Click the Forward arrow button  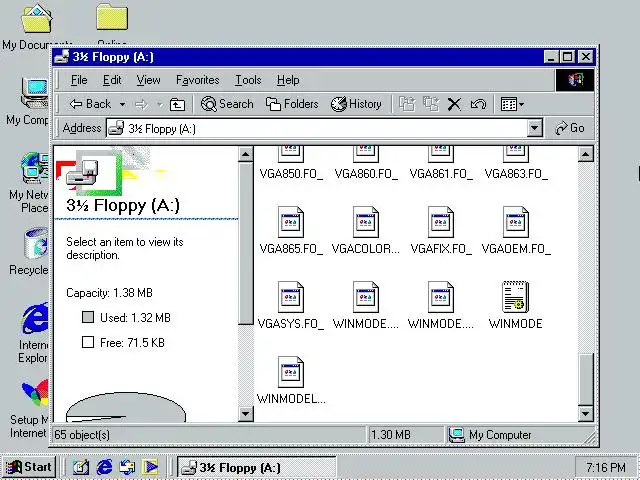pyautogui.click(x=141, y=104)
